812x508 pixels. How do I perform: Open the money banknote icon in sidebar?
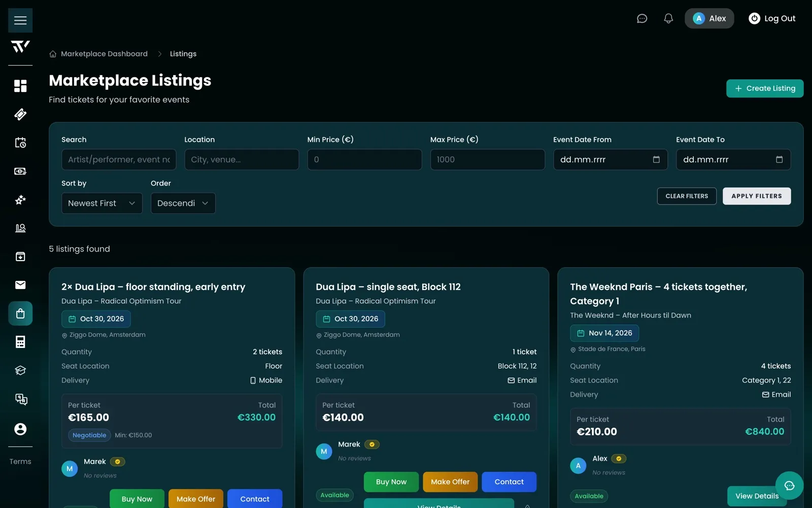click(20, 171)
